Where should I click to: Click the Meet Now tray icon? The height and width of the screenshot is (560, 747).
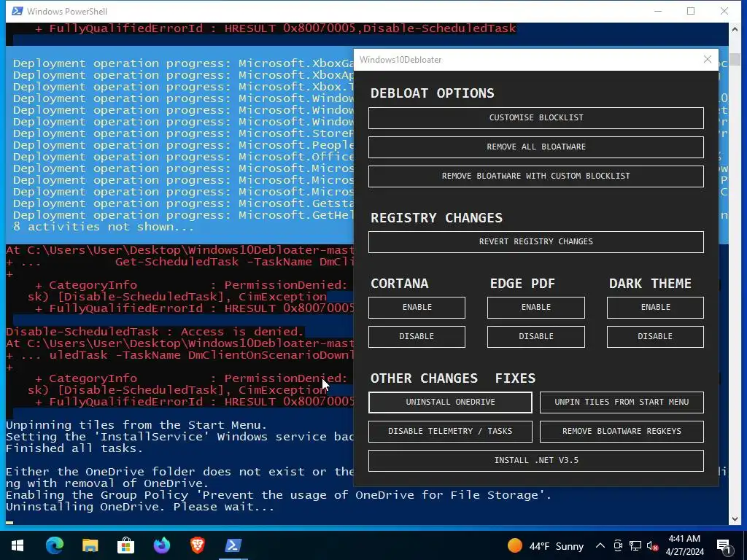tap(618, 545)
